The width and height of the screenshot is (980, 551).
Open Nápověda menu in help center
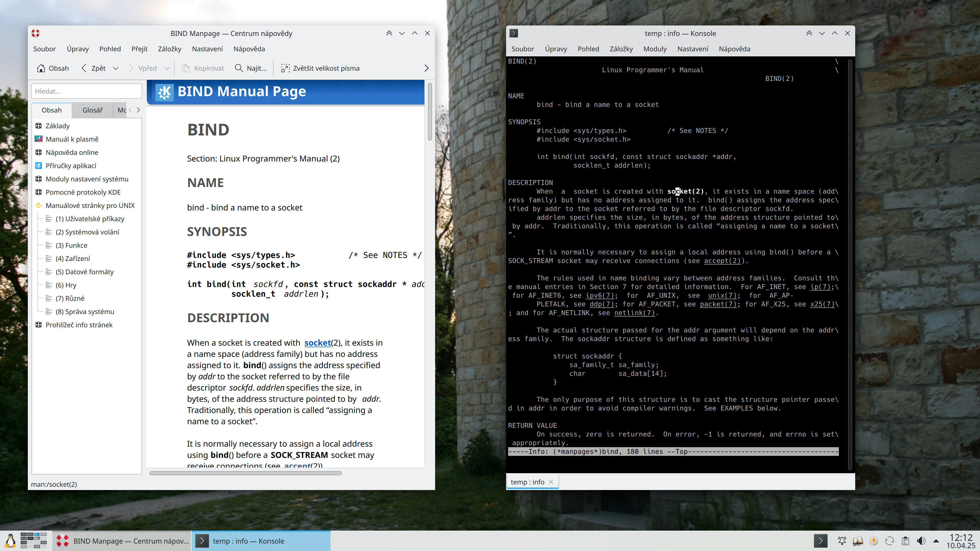(249, 49)
